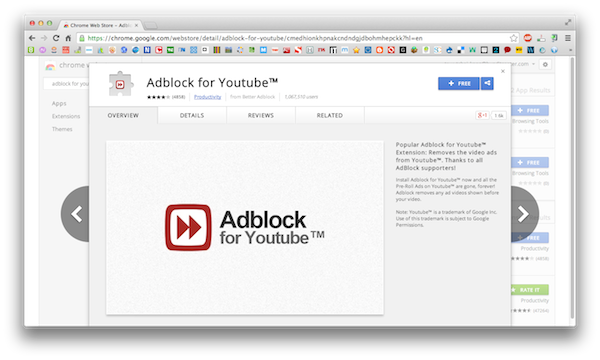
Task: Show the next screenshot with the right arrow
Action: click(524, 214)
